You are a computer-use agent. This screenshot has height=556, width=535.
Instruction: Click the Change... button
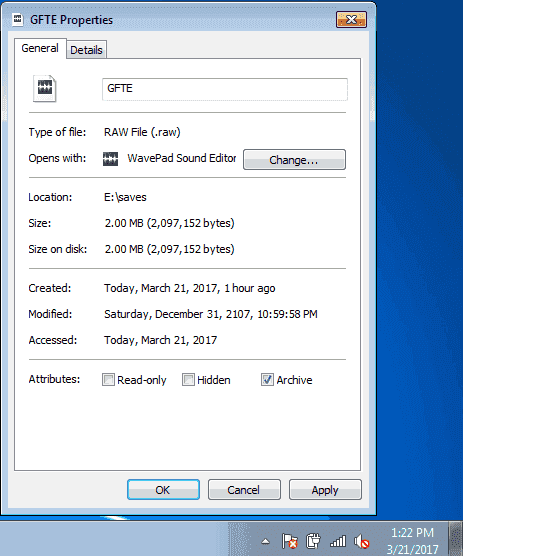coord(294,160)
